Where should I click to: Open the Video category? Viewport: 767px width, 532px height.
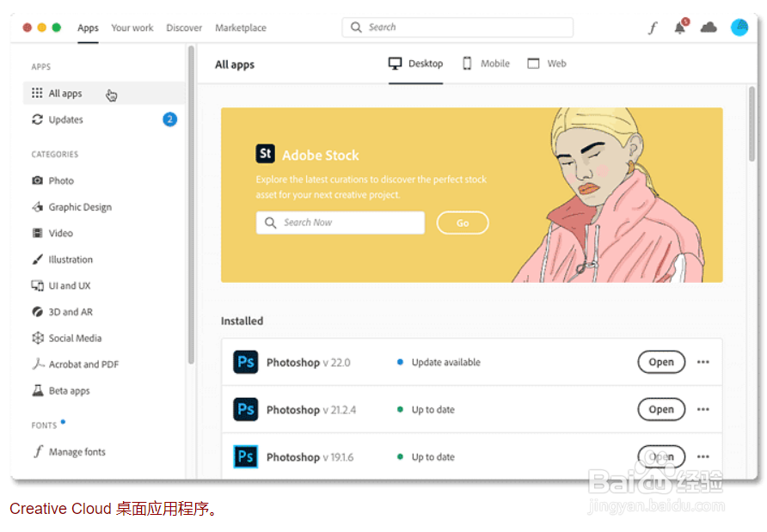tap(104, 233)
